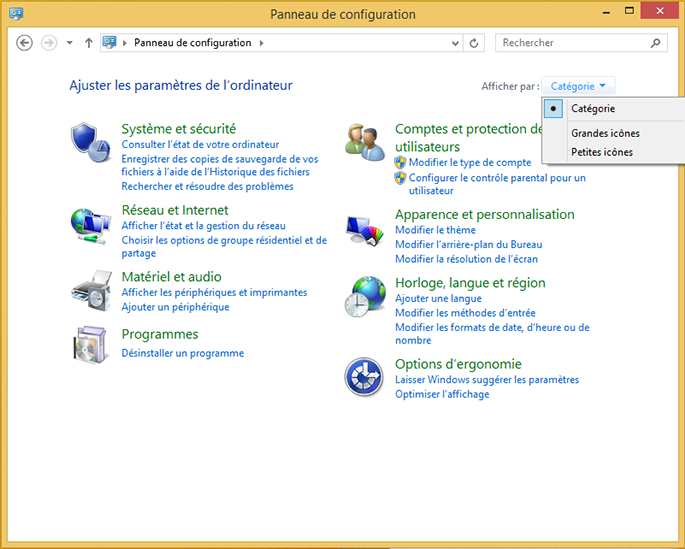685x549 pixels.
Task: Click Ajouter un périphérique link
Action: point(175,307)
